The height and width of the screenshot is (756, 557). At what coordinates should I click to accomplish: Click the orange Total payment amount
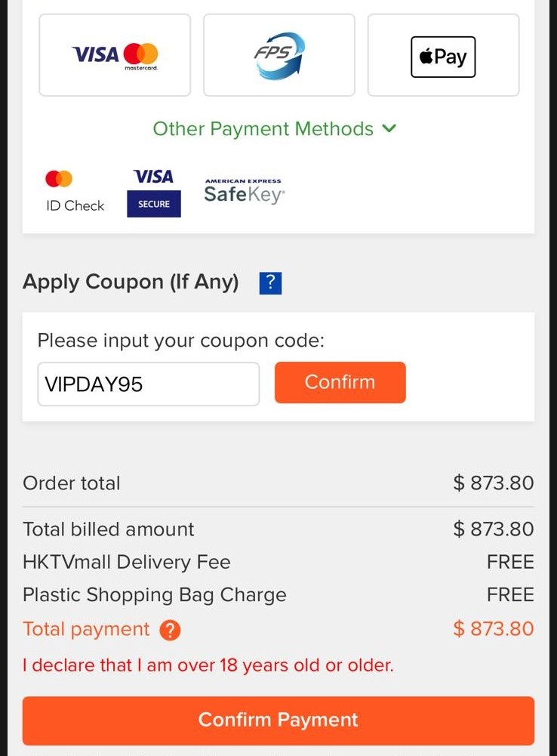[493, 629]
